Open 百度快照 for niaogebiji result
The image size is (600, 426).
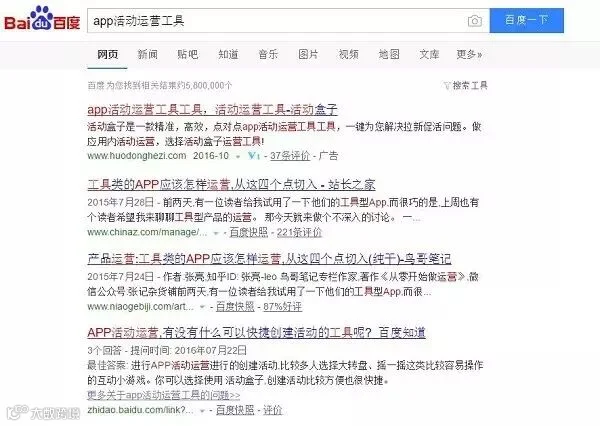click(235, 307)
